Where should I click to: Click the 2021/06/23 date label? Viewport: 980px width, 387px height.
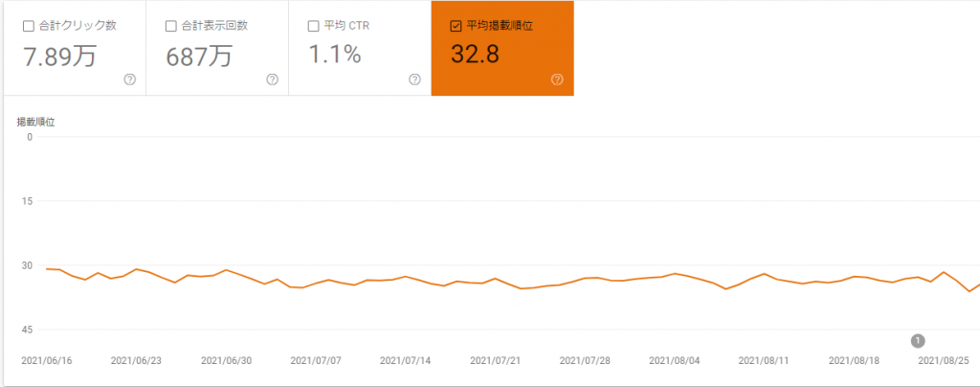point(137,361)
